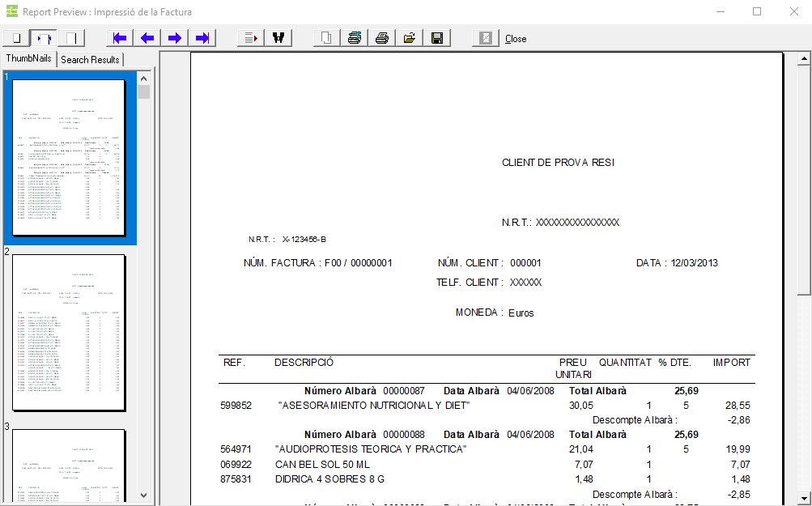Viewport: 812px width, 506px height.
Task: Click the NÚM. CLIENT value 000001
Action: coord(525,263)
